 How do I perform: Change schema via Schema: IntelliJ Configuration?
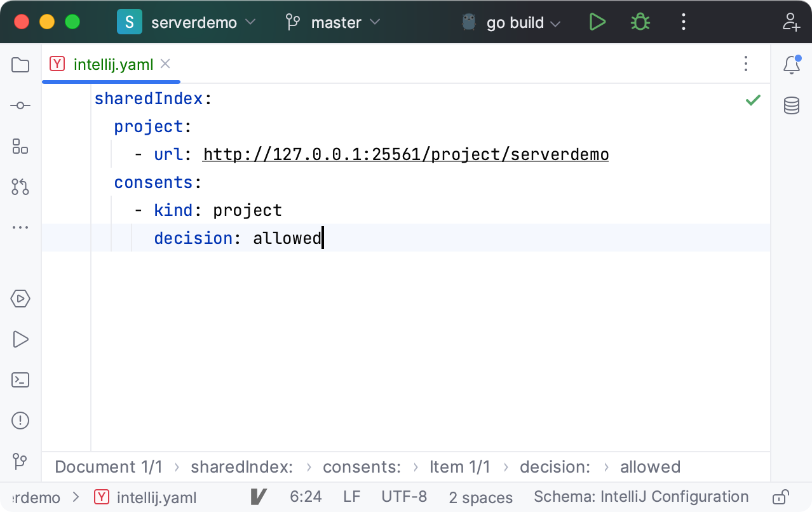click(640, 497)
